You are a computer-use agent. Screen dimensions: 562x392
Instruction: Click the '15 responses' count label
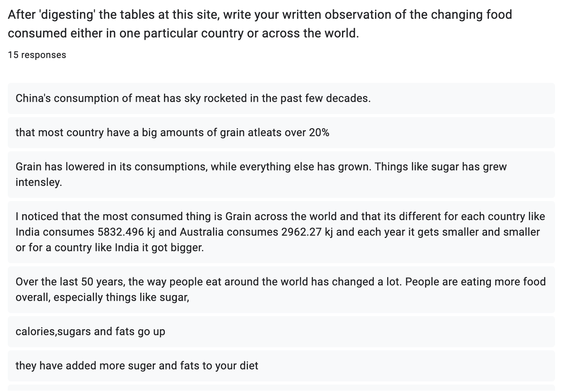37,55
